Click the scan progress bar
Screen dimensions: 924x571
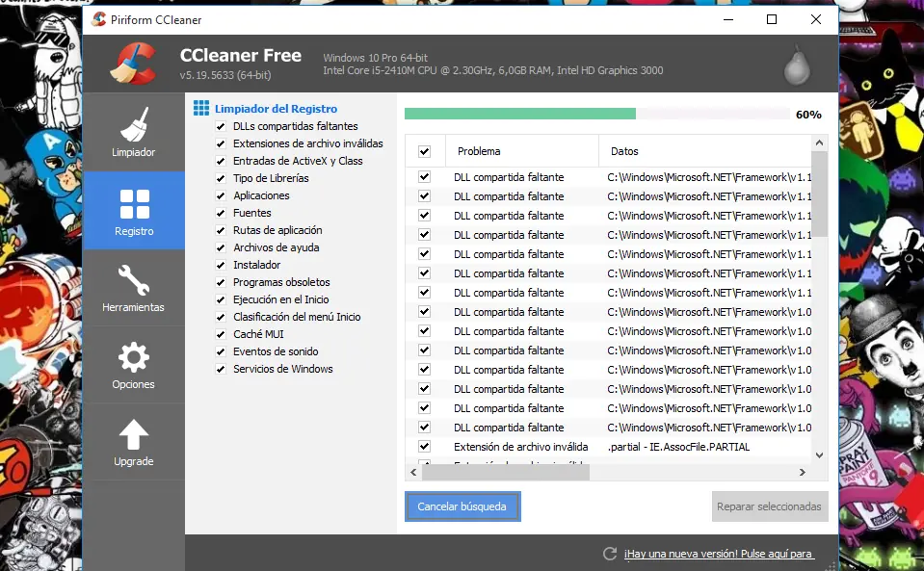(x=597, y=114)
